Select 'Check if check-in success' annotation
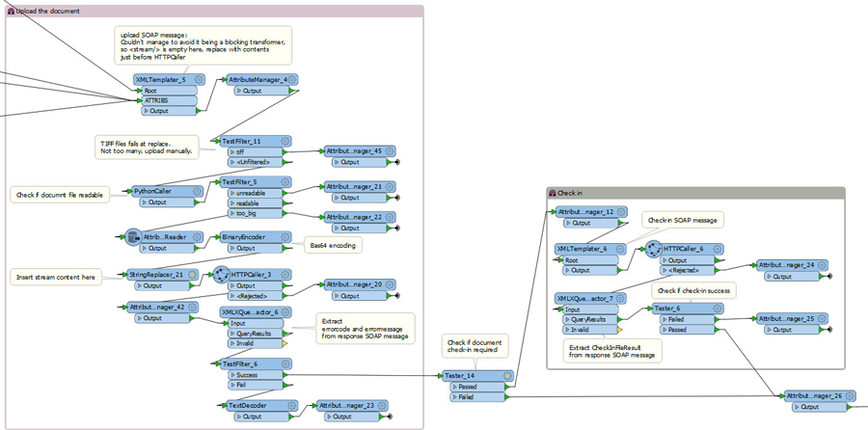 tap(693, 290)
